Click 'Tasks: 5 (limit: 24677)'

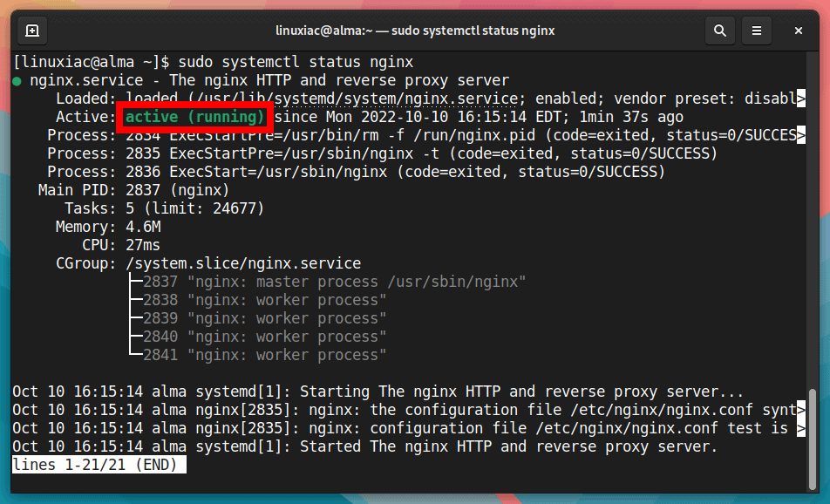click(x=164, y=208)
